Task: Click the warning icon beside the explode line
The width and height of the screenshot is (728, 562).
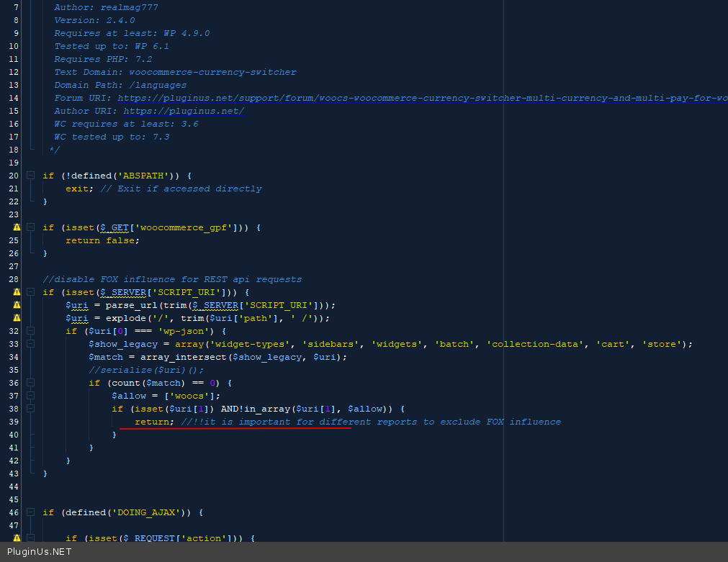Action: coord(17,318)
